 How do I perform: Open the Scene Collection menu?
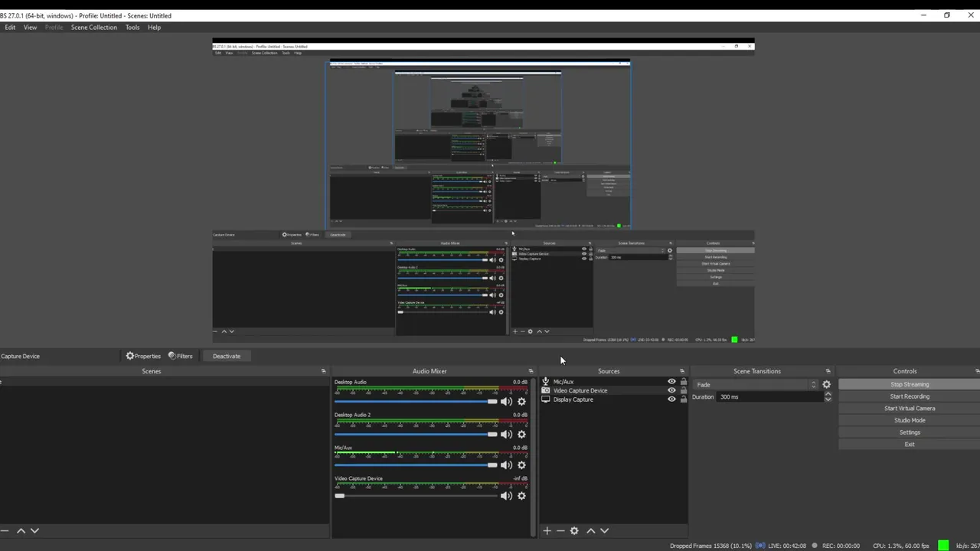(x=94, y=28)
